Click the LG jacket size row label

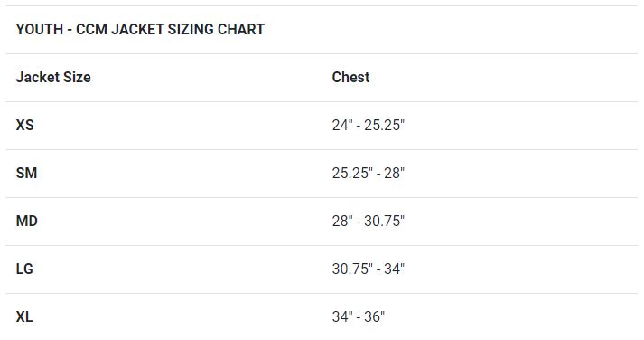[24, 269]
